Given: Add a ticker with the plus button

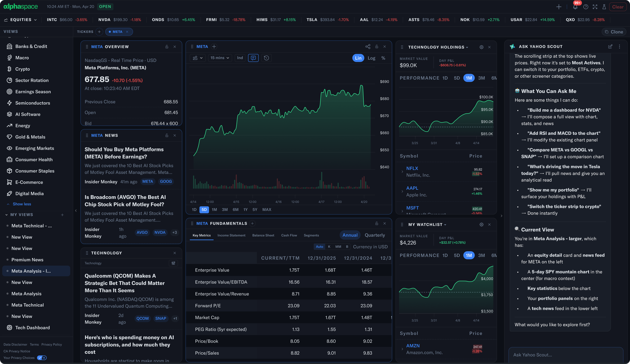Looking at the screenshot, I should (99, 32).
